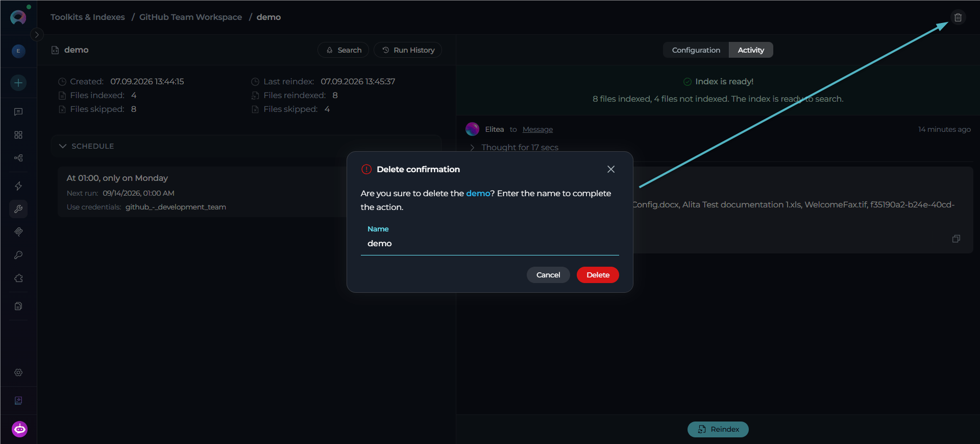Viewport: 980px width, 444px height.
Task: Cancel the delete confirmation
Action: tap(548, 275)
